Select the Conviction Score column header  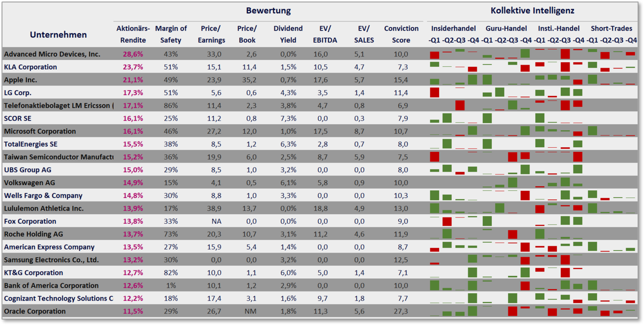tap(401, 34)
